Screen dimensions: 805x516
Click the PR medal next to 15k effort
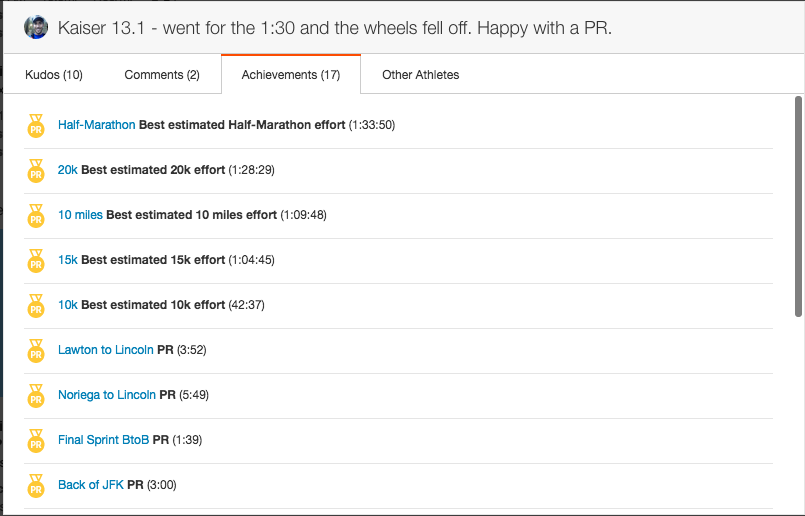pyautogui.click(x=36, y=261)
